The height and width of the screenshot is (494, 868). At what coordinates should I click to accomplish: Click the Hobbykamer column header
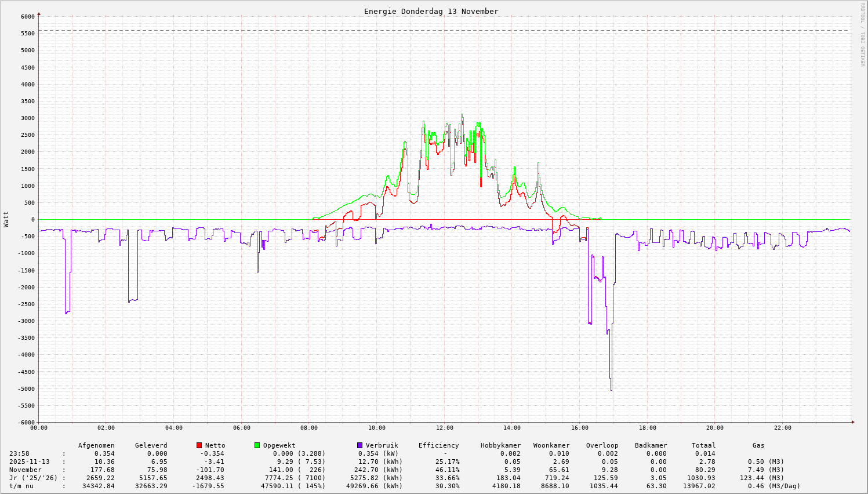click(x=500, y=445)
